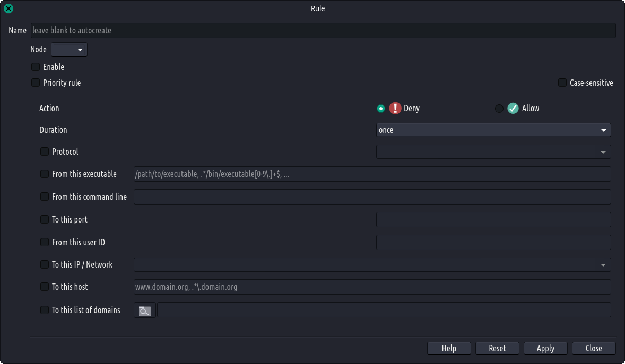
Task: Open the Node dropdown
Action: 69,50
